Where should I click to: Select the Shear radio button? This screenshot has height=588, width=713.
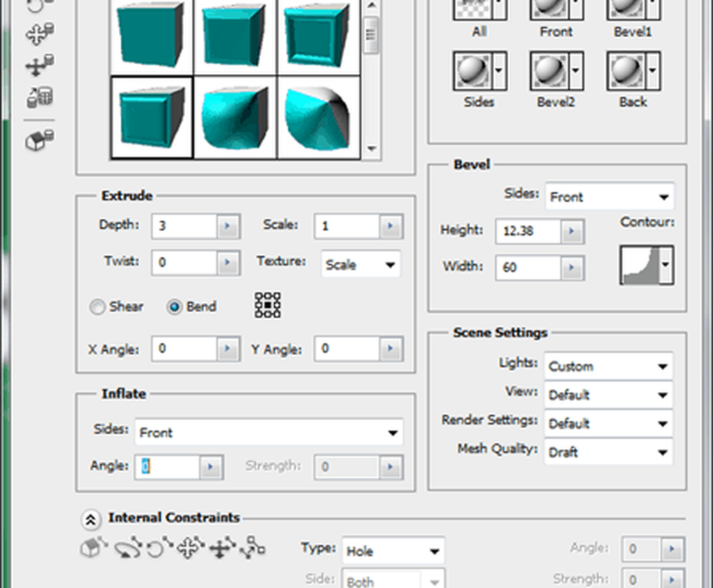(98, 307)
